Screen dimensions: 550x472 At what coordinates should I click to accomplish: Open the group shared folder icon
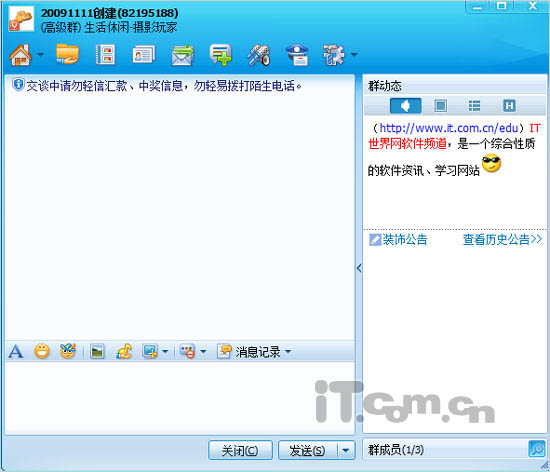tap(67, 54)
